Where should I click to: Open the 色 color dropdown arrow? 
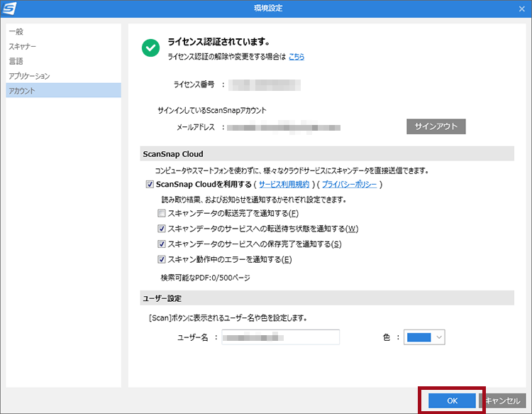coord(439,337)
